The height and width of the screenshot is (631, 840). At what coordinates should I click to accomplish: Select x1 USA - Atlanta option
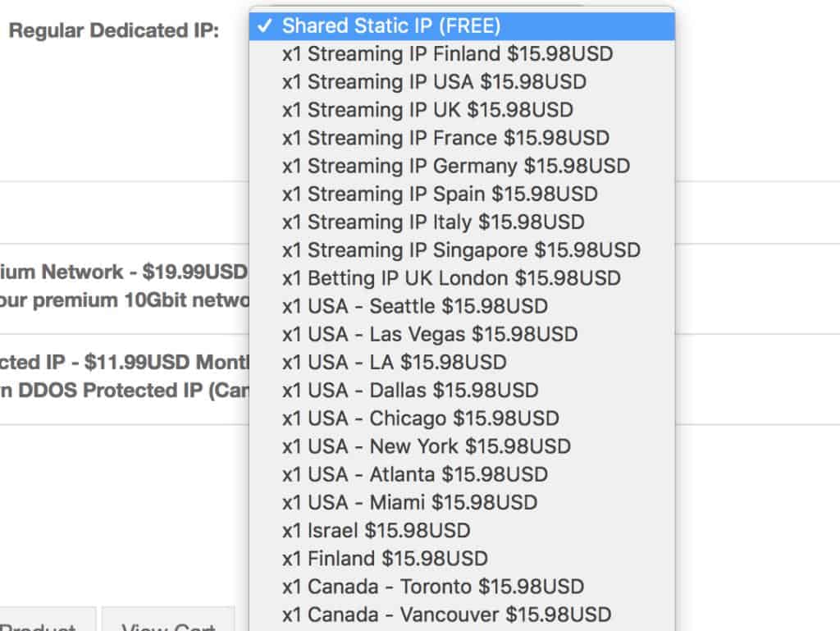[462, 474]
